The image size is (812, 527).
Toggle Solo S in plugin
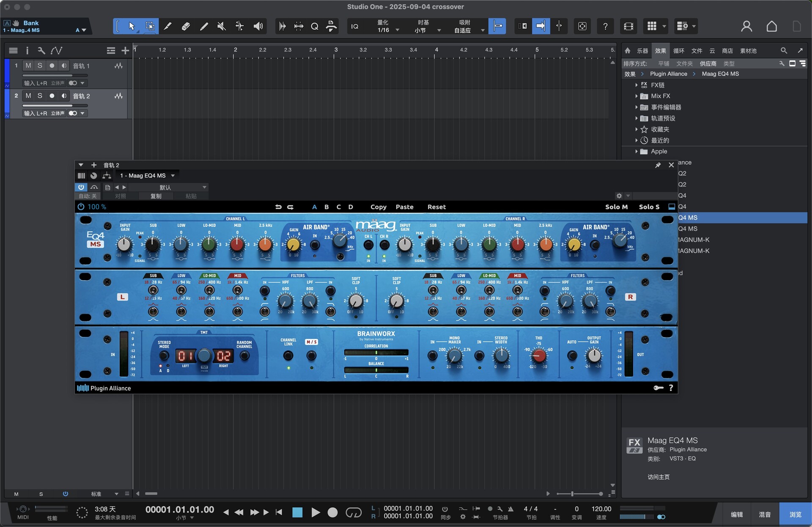coord(649,207)
